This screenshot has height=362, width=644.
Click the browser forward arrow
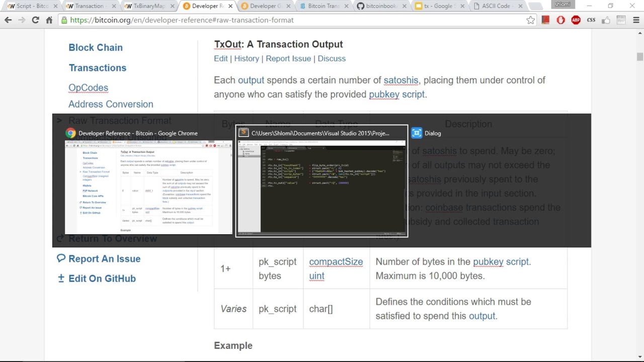pos(22,20)
